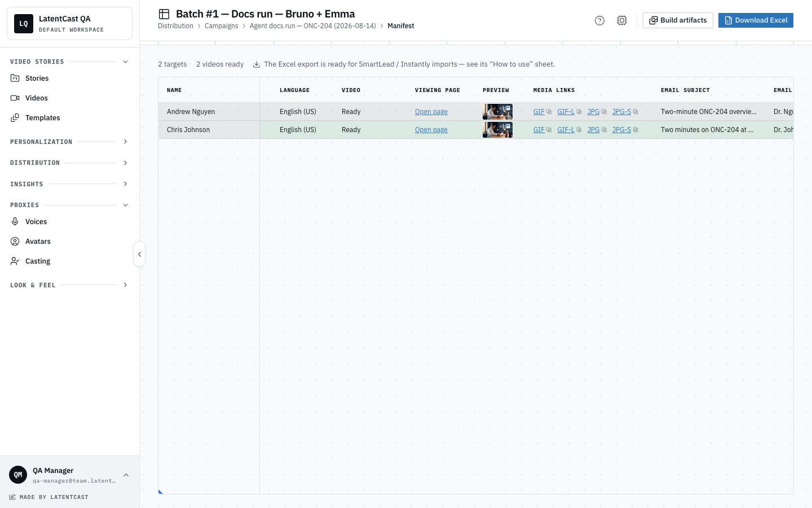Select the Chris Johnson name cell
Screen dimensions: 812x508
coord(209,130)
